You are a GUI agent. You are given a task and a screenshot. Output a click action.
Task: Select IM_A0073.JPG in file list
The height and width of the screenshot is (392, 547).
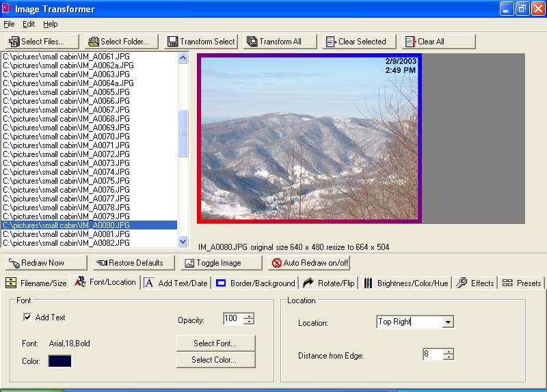[x=90, y=163]
